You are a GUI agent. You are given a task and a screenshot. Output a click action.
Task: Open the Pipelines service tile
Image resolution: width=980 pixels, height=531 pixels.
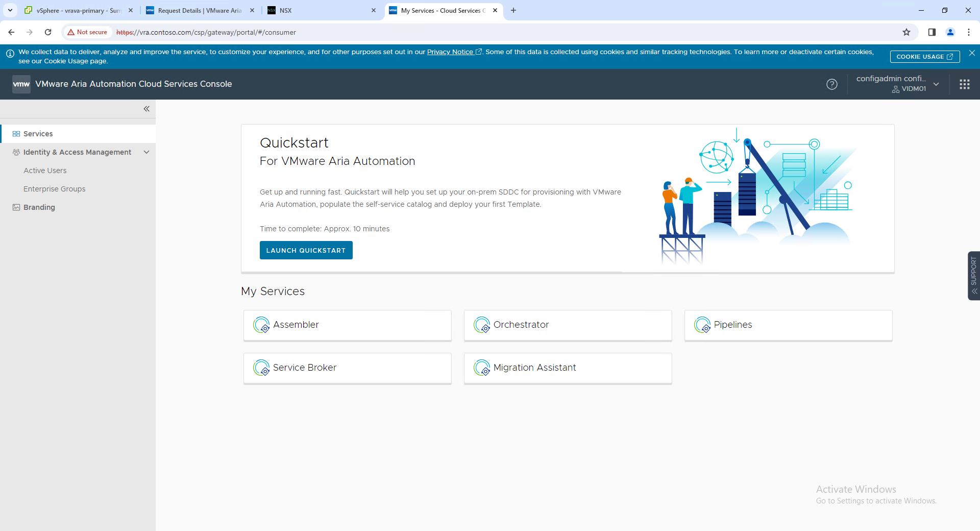pos(789,325)
